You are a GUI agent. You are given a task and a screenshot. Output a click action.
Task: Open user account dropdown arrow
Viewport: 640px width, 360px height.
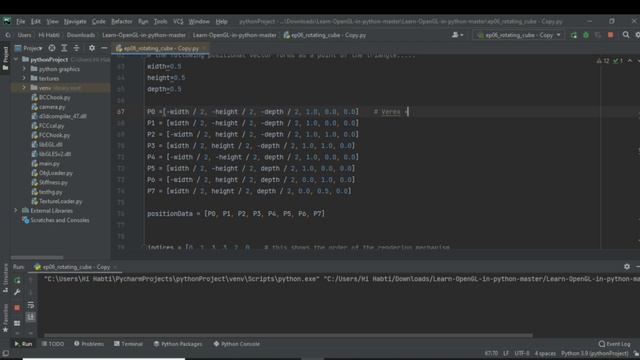462,36
